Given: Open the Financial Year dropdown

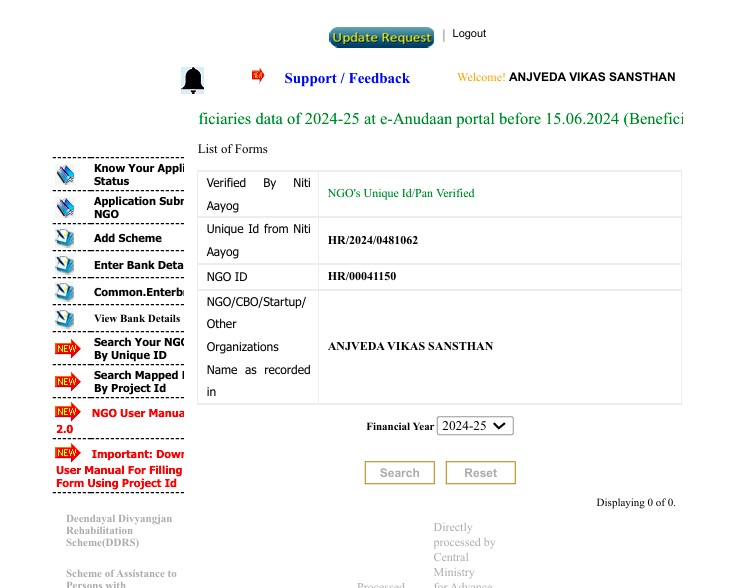Looking at the screenshot, I should 475,426.
